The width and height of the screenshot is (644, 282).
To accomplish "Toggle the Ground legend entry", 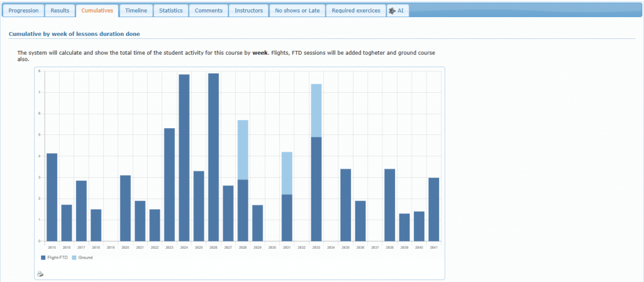I will point(82,258).
